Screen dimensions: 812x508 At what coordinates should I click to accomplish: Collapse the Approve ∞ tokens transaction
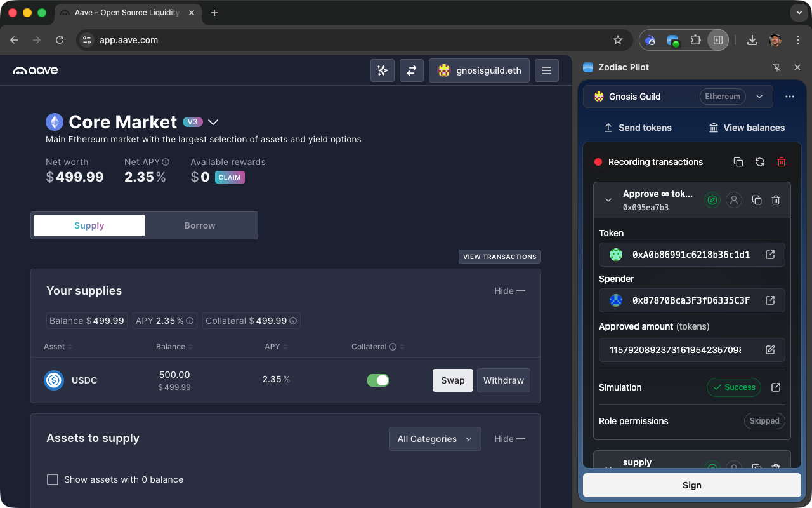[608, 200]
